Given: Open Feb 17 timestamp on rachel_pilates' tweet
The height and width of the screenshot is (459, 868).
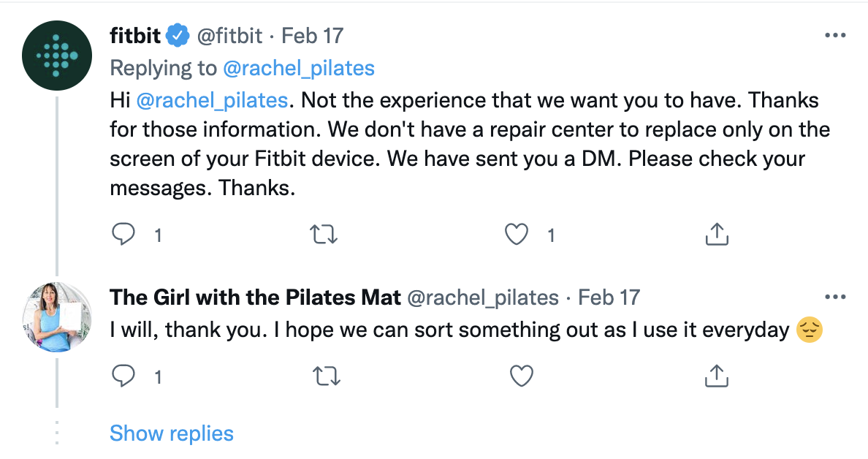Looking at the screenshot, I should coord(609,297).
